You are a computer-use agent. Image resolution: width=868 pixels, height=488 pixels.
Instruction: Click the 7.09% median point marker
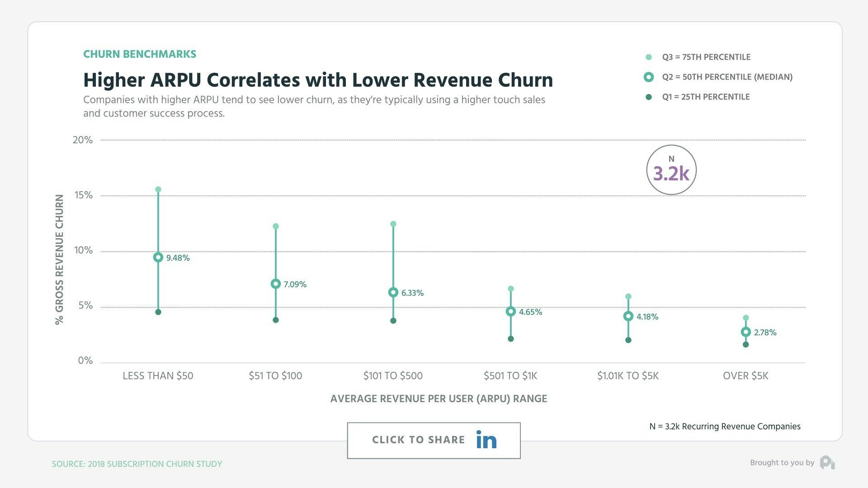tap(275, 284)
